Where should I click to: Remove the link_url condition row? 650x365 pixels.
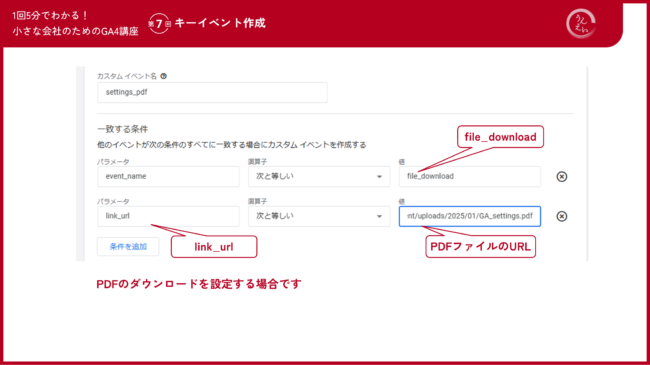click(562, 217)
